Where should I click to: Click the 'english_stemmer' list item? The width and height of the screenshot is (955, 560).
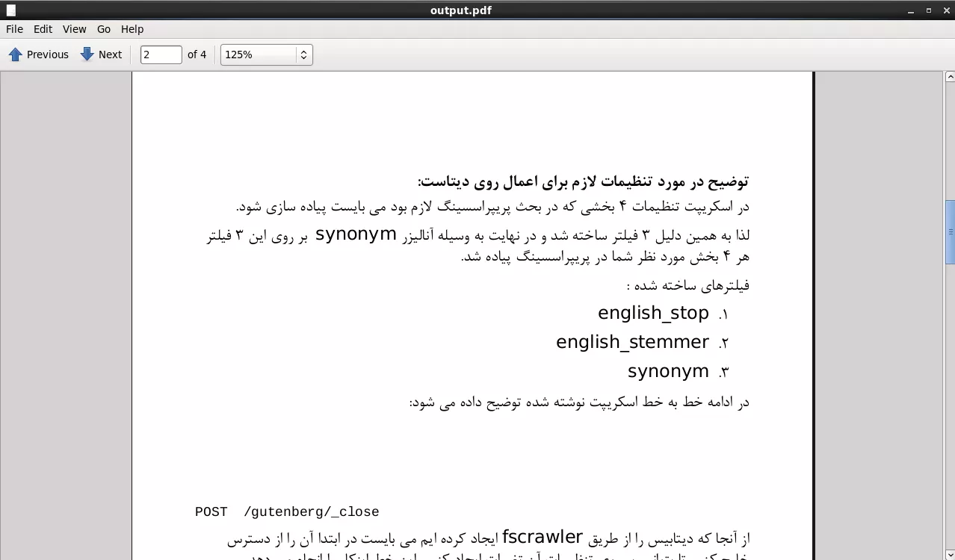pyautogui.click(x=632, y=342)
